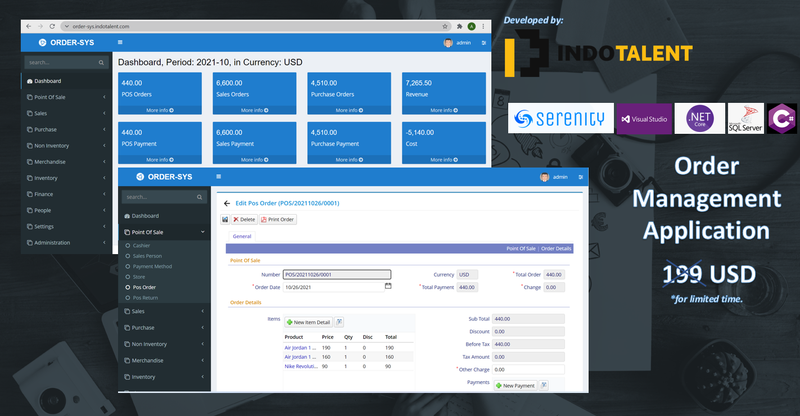Click the Other Charge input field
The image size is (800, 416).
528,370
